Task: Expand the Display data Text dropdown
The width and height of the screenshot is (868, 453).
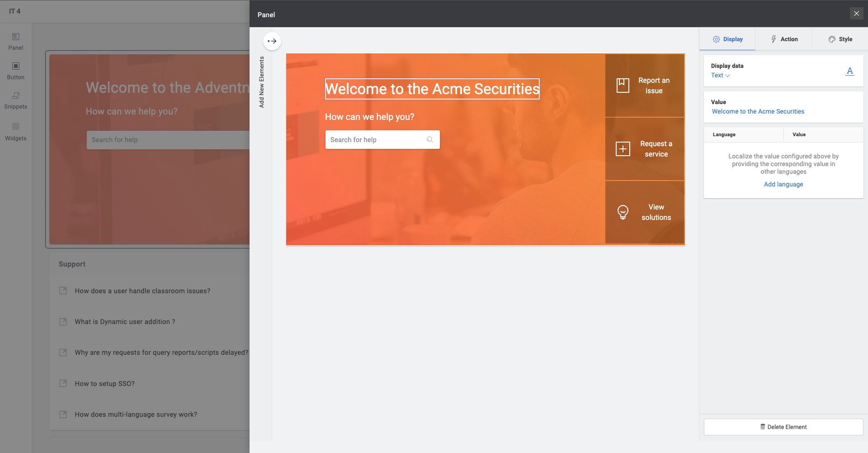Action: click(720, 76)
